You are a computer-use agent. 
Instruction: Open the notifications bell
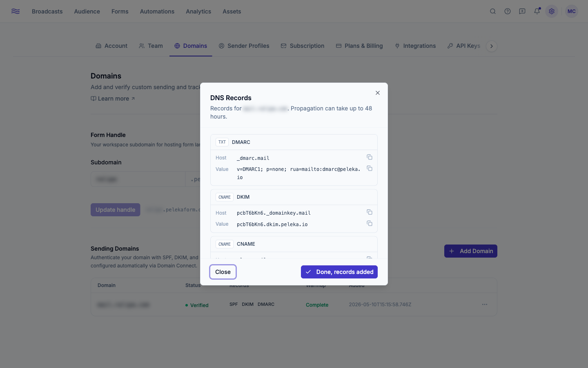(x=537, y=11)
